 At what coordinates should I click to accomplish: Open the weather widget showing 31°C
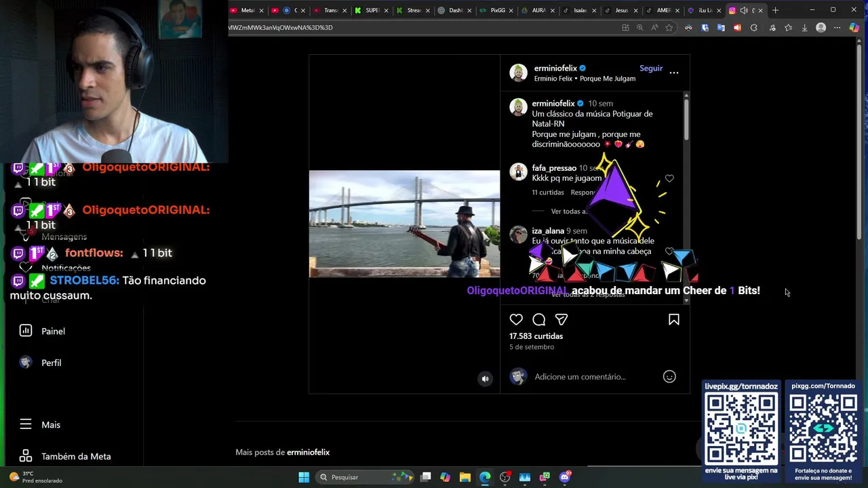35,477
